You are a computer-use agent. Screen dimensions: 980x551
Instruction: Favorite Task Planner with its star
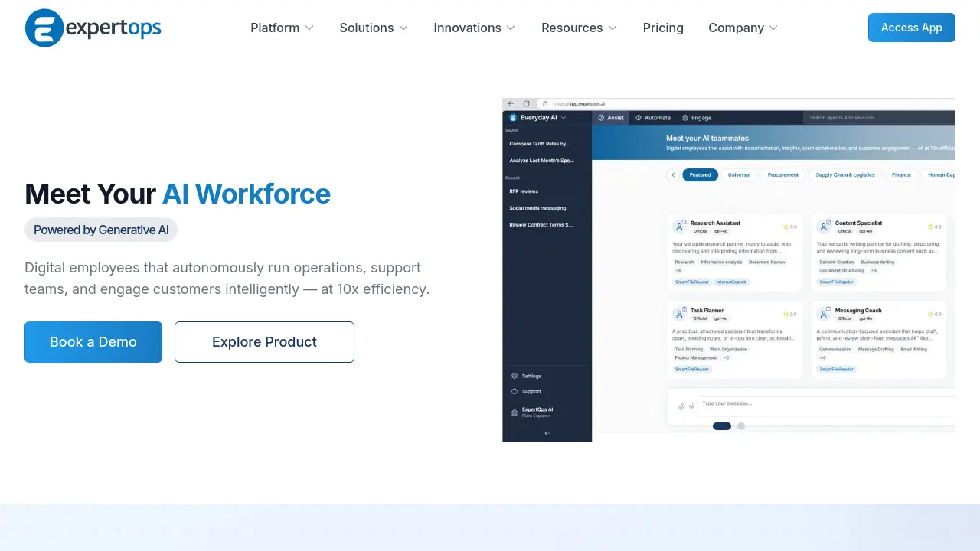786,315
